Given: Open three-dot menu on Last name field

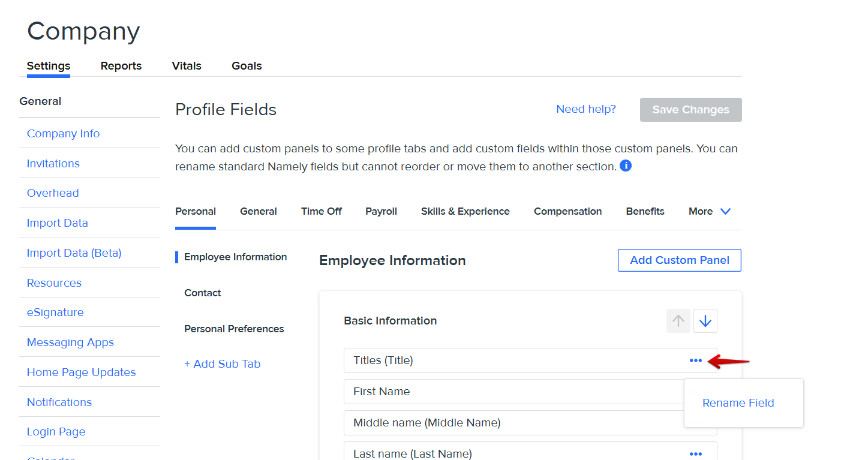Looking at the screenshot, I should pos(695,454).
